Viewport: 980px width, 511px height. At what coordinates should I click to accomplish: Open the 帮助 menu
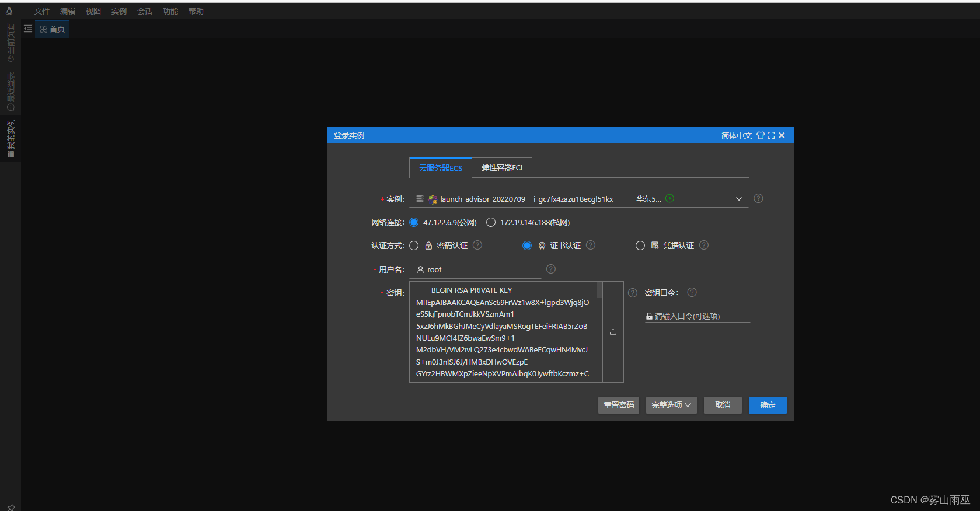[x=196, y=11]
